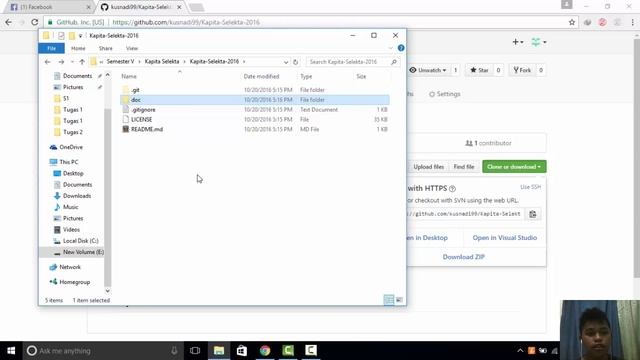The width and height of the screenshot is (640, 360).
Task: Open GitHub create new plus dropdown
Action: click(518, 42)
